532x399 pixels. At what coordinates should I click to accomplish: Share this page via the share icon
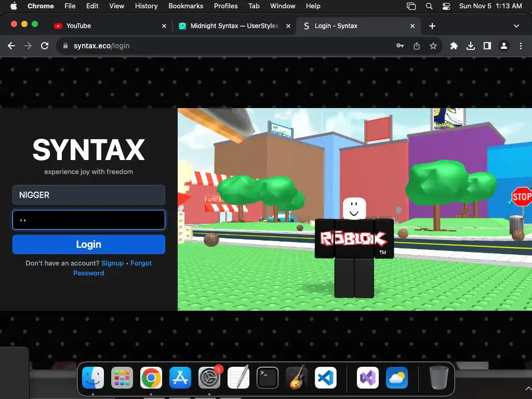coord(417,46)
